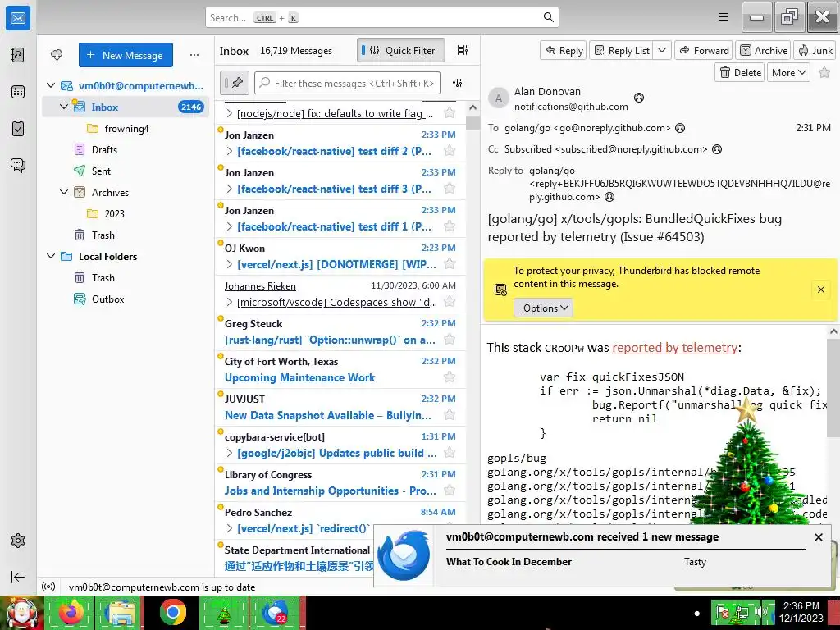Dismiss the remote content warning bar
The width and height of the screenshot is (840, 630).
pyautogui.click(x=820, y=290)
